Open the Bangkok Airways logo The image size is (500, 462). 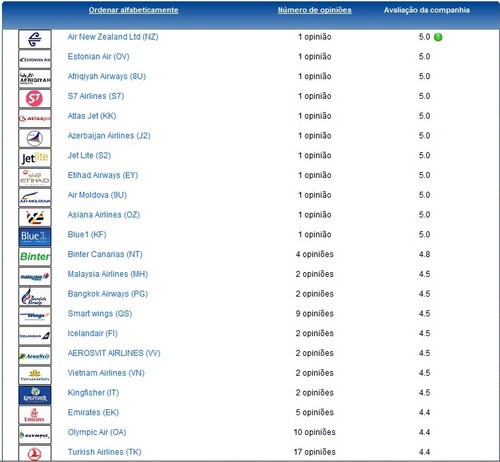click(x=35, y=296)
